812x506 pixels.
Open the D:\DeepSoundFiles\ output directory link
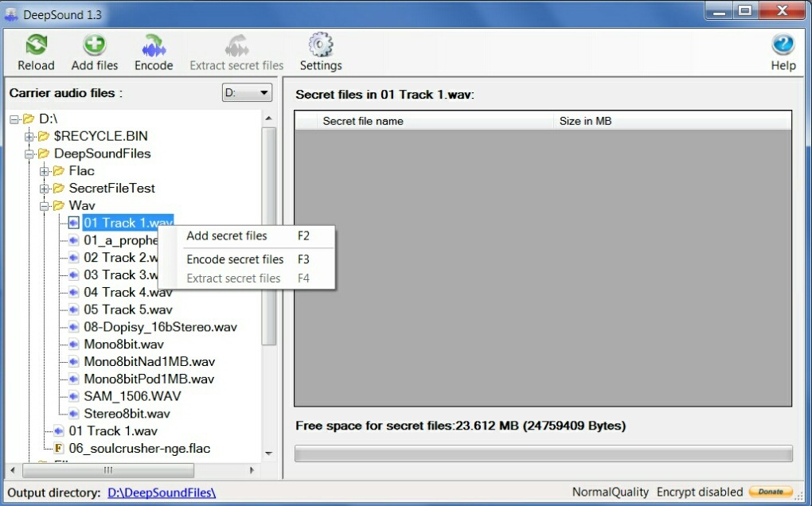click(162, 492)
